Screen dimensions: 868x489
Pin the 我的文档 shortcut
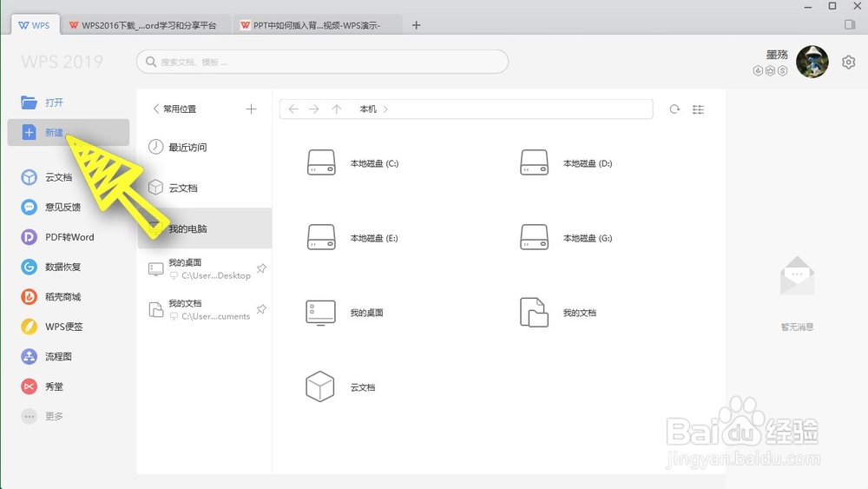pos(261,309)
